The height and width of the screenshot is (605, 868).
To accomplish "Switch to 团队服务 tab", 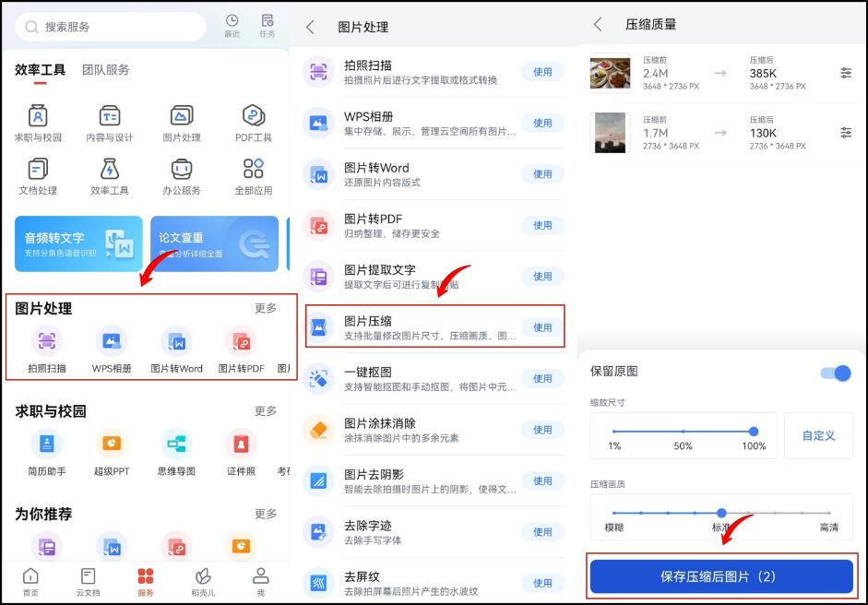I will [x=106, y=70].
